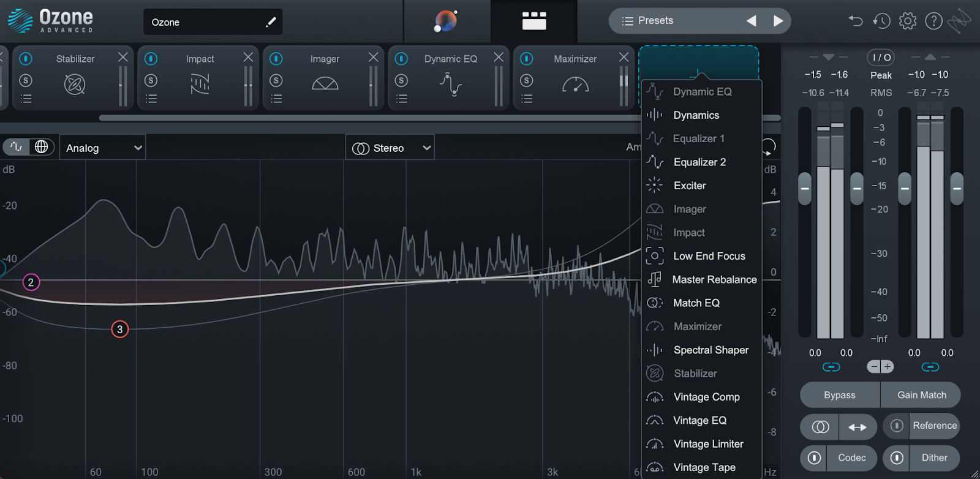Click the swap channels arrows button
The image size is (980, 479).
pos(858,427)
